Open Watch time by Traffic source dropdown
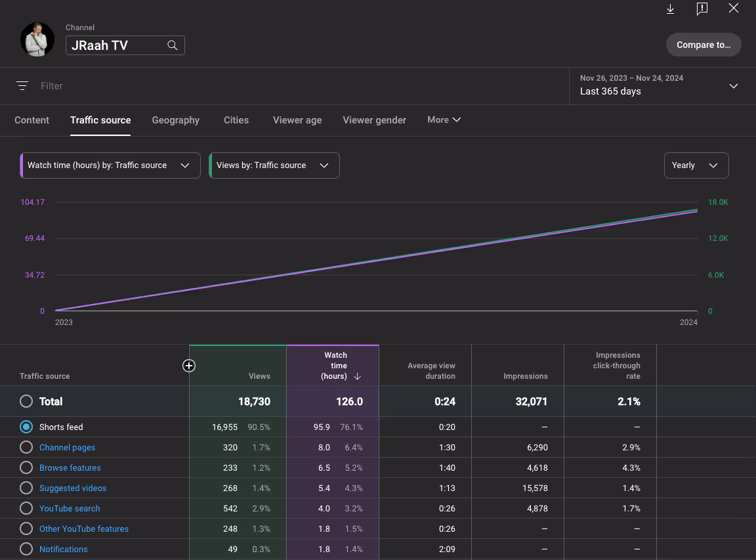Viewport: 756px width, 560px height. (110, 165)
